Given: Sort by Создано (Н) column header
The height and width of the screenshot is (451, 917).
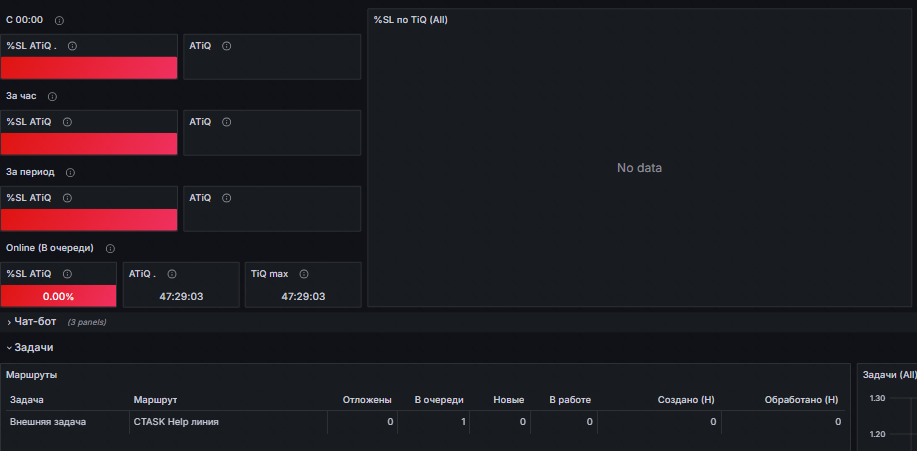Looking at the screenshot, I should [x=686, y=400].
